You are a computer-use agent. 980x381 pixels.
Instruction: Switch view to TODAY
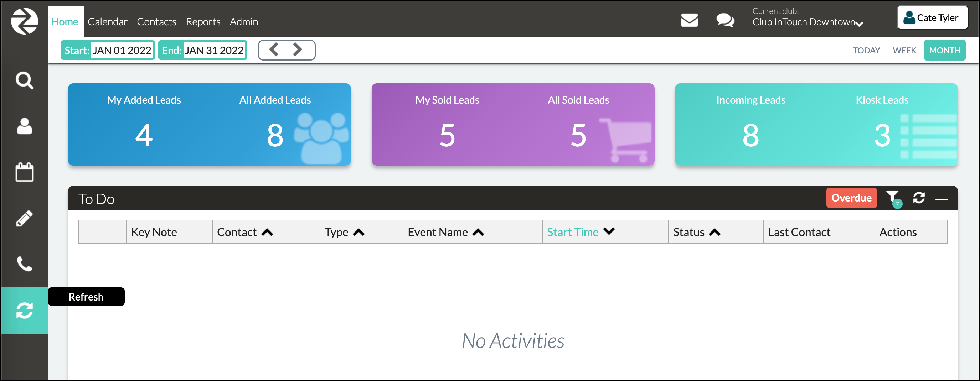866,50
